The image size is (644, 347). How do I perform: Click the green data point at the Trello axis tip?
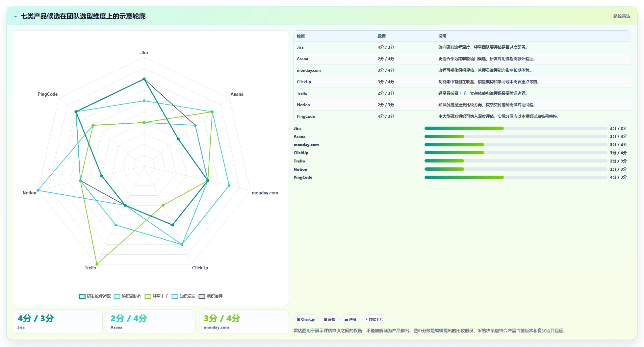click(x=97, y=264)
